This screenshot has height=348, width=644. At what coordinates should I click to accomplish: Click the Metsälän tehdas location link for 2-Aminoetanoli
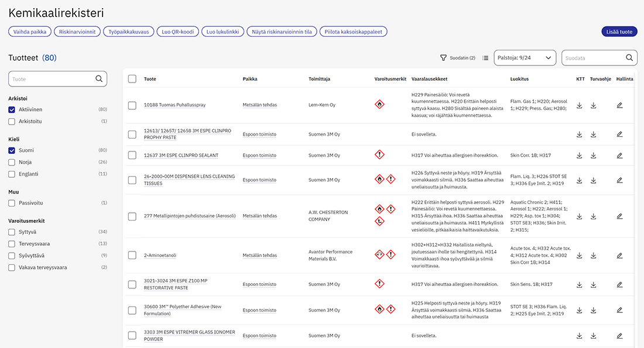[x=259, y=255]
